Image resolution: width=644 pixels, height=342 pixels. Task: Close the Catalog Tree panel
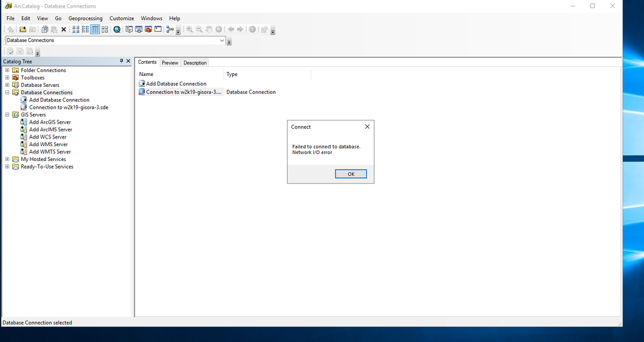point(128,61)
